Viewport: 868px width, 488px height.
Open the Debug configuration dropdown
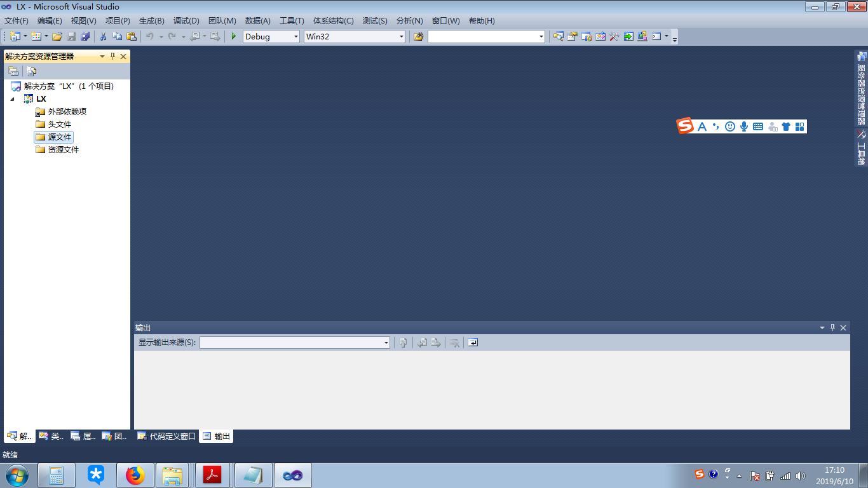pyautogui.click(x=295, y=36)
